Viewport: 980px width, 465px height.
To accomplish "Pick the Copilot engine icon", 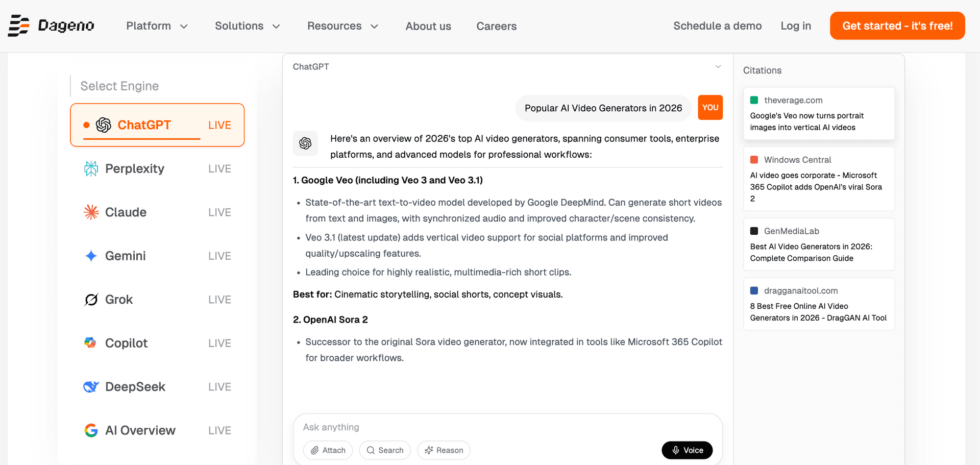I will tap(90, 343).
